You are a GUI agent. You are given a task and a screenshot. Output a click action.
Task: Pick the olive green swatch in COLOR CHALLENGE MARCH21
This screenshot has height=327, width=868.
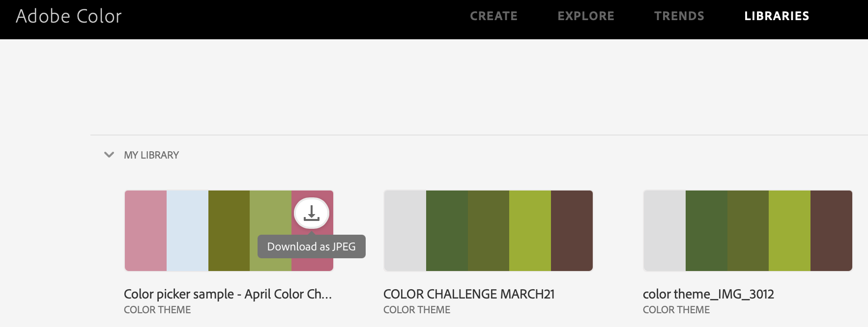pyautogui.click(x=489, y=231)
